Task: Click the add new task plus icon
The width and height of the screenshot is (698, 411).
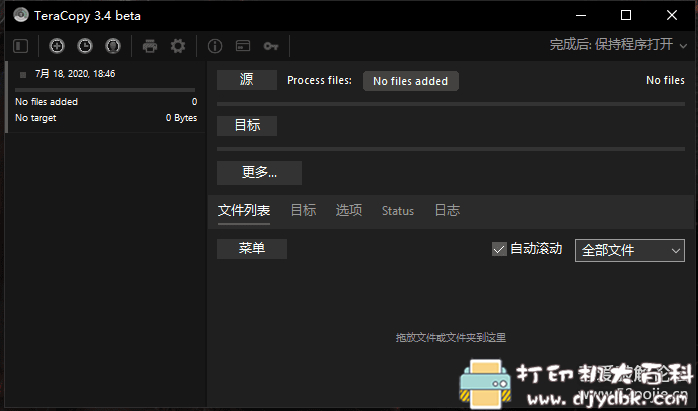Action: 57,46
